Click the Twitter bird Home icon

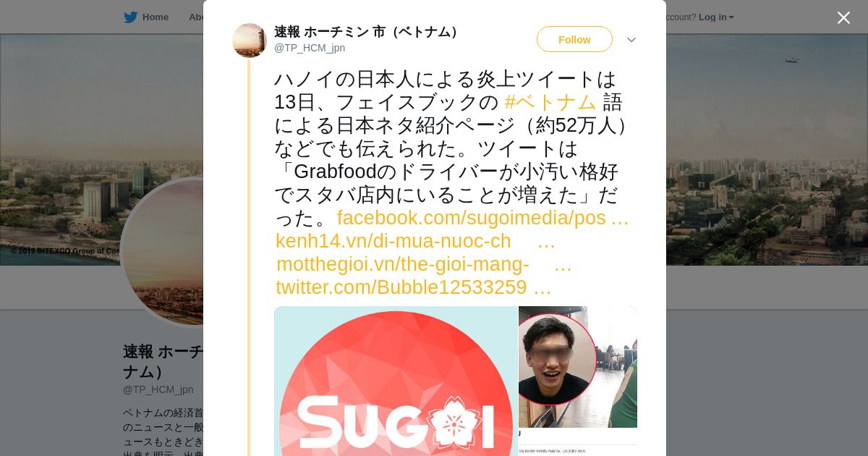pos(130,17)
